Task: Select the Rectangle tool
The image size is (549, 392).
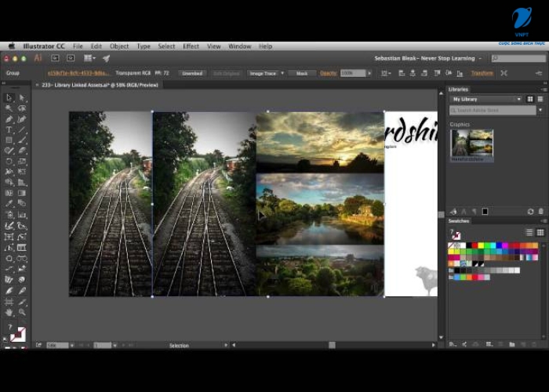Action: tap(9, 140)
